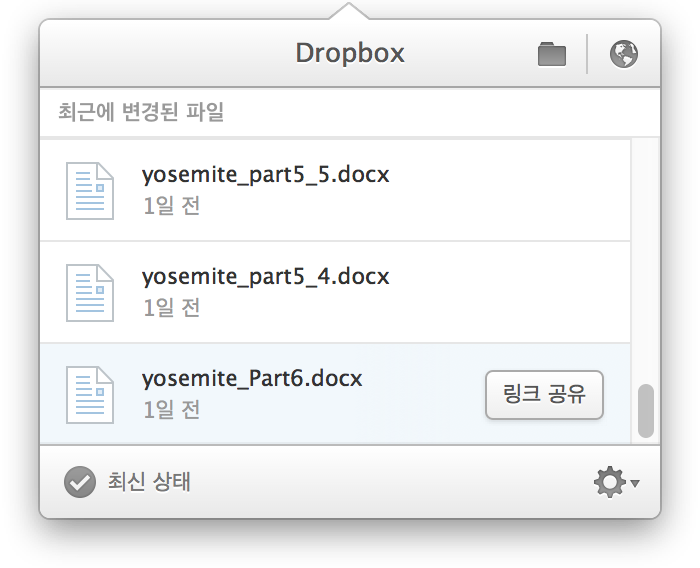Click the 링크 공유 button
Screen dimensions: 700x568
[x=544, y=395]
